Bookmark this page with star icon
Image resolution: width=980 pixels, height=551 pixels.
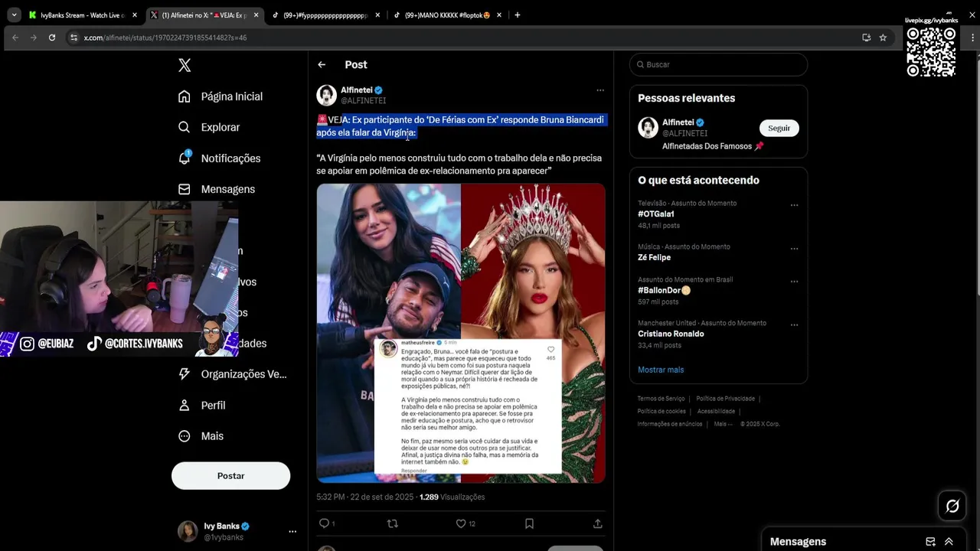click(x=883, y=37)
